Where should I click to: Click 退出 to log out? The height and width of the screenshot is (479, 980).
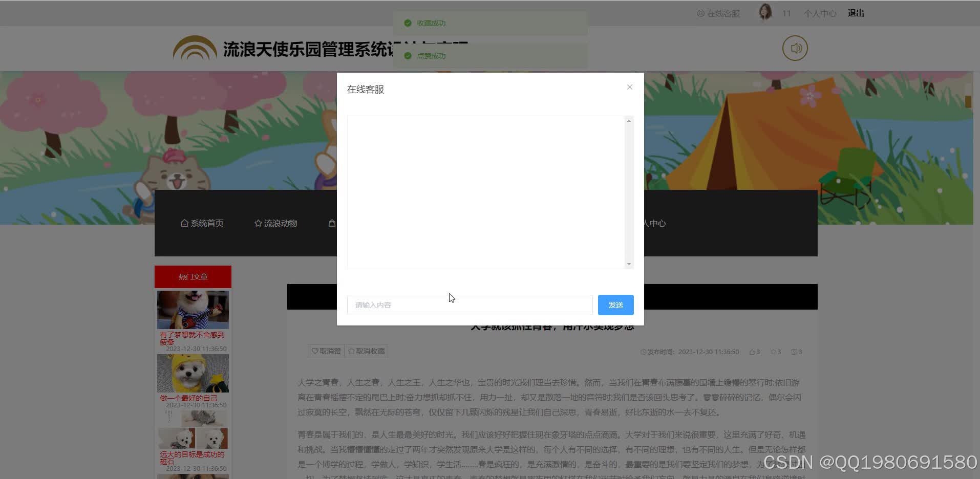(856, 13)
